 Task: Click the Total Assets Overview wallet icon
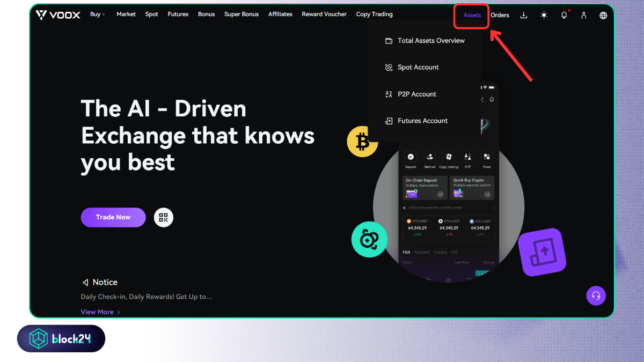coord(389,41)
